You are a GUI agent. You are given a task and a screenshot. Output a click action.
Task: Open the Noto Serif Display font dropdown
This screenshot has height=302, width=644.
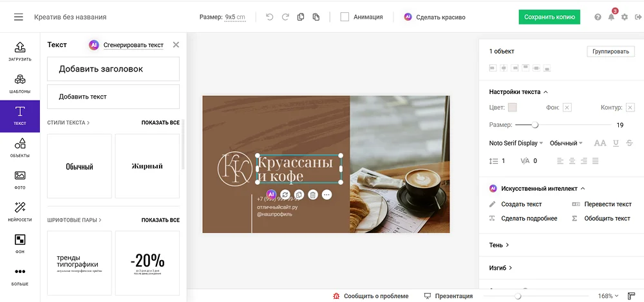516,143
